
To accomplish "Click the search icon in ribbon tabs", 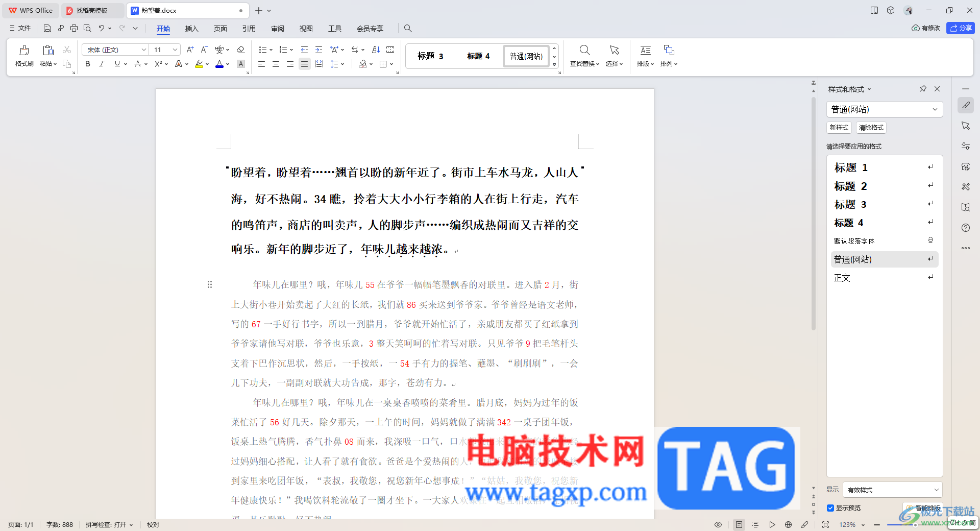I will click(x=408, y=28).
